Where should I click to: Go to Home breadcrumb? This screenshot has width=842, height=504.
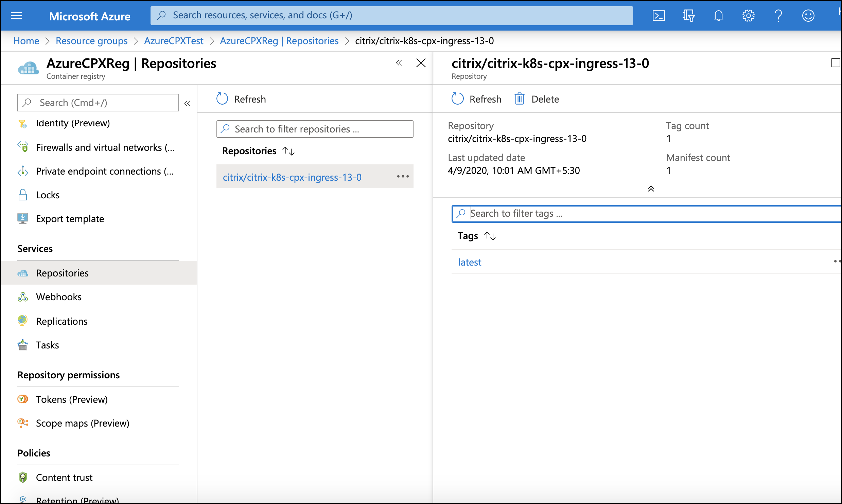26,41
